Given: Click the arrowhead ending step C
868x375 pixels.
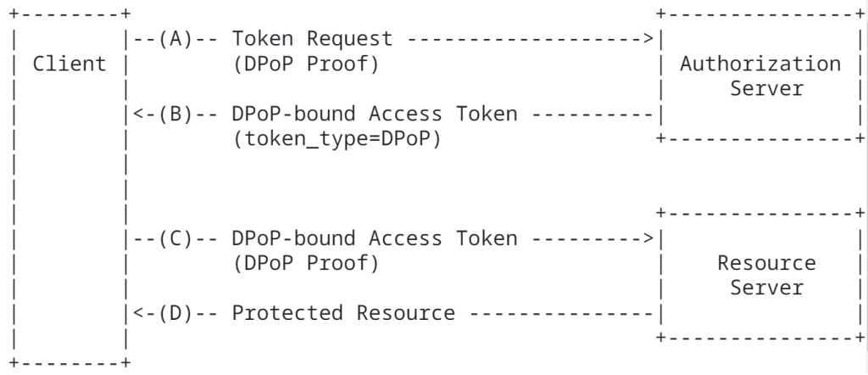Looking at the screenshot, I should (649, 238).
